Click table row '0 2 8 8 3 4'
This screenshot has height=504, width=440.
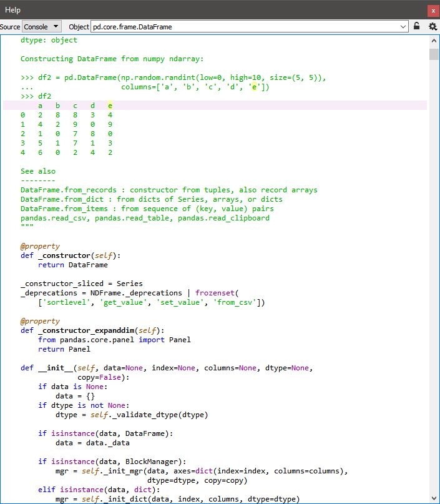[67, 115]
